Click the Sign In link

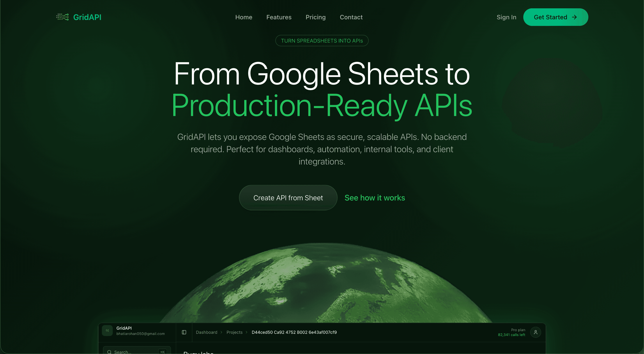tap(506, 17)
